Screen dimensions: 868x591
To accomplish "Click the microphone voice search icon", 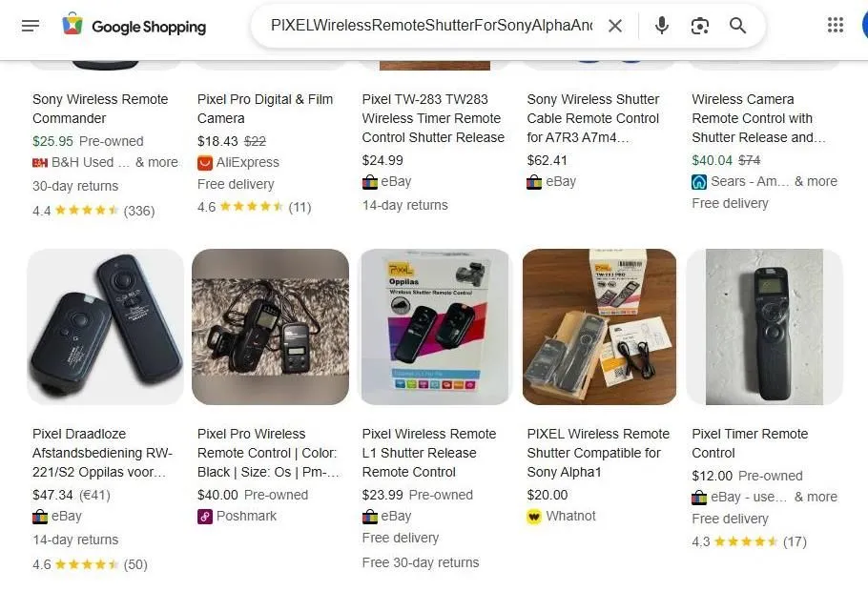I will pyautogui.click(x=661, y=26).
